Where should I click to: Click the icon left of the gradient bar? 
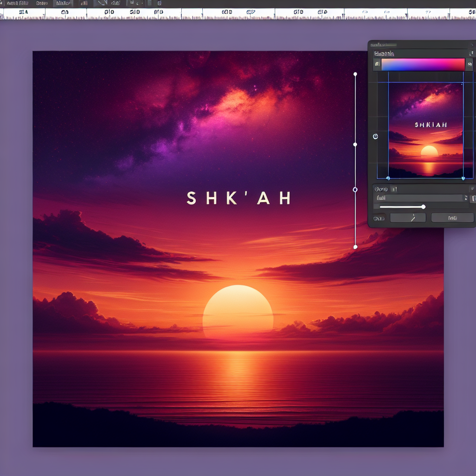(377, 65)
